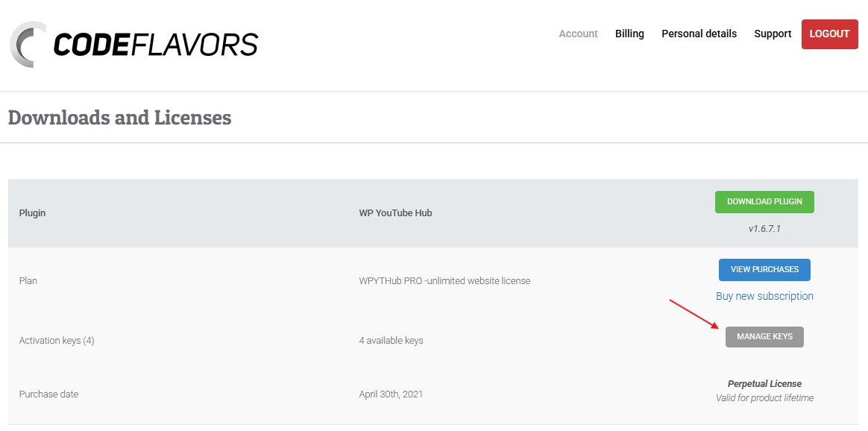
Task: Select the April 30th, 2021 date
Action: point(391,394)
